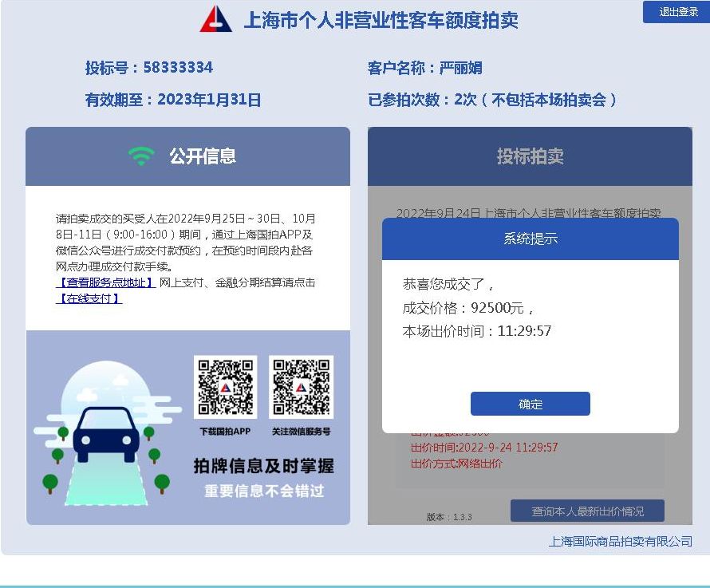Click the 退出登录 logout button
This screenshot has width=710, height=588.
[x=676, y=12]
